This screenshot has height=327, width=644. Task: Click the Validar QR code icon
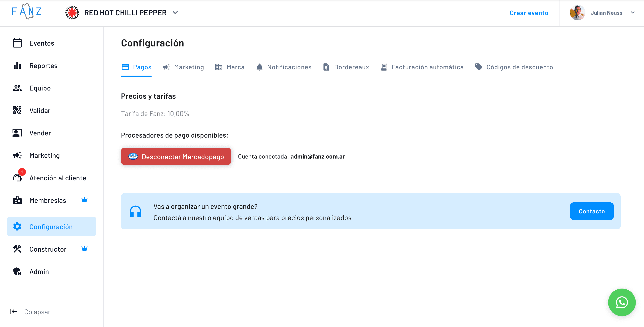[x=17, y=110]
